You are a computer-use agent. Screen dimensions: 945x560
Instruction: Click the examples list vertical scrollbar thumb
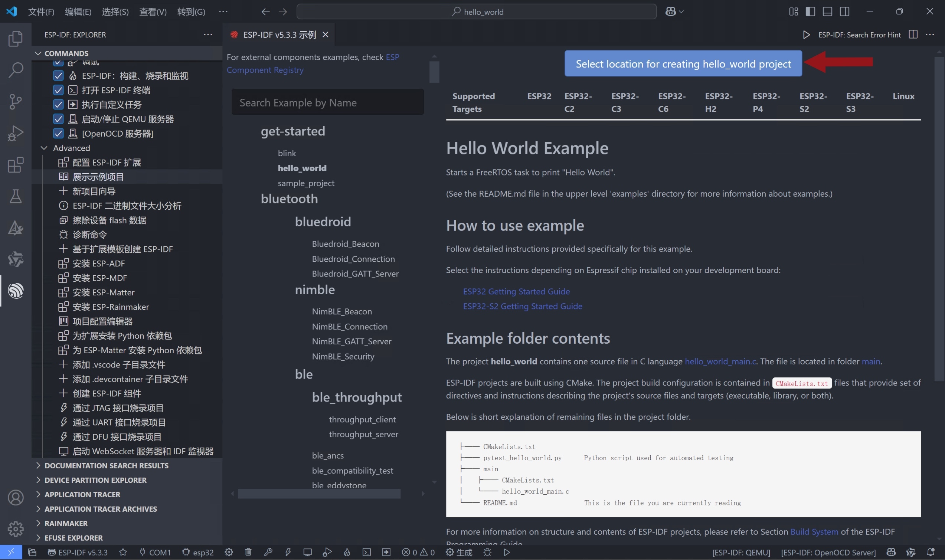coord(434,72)
